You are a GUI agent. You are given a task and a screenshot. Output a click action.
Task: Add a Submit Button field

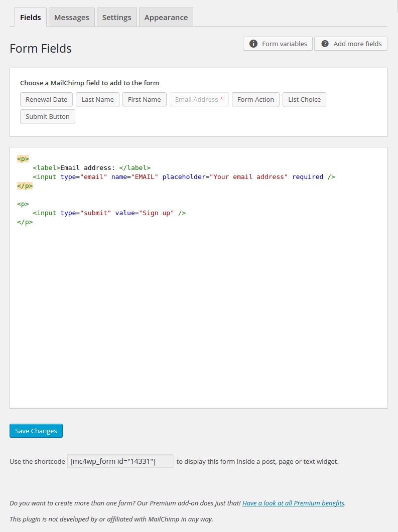coord(47,116)
